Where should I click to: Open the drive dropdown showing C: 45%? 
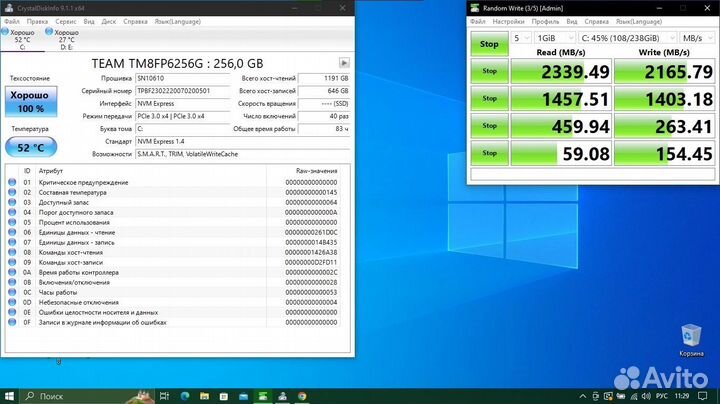627,38
